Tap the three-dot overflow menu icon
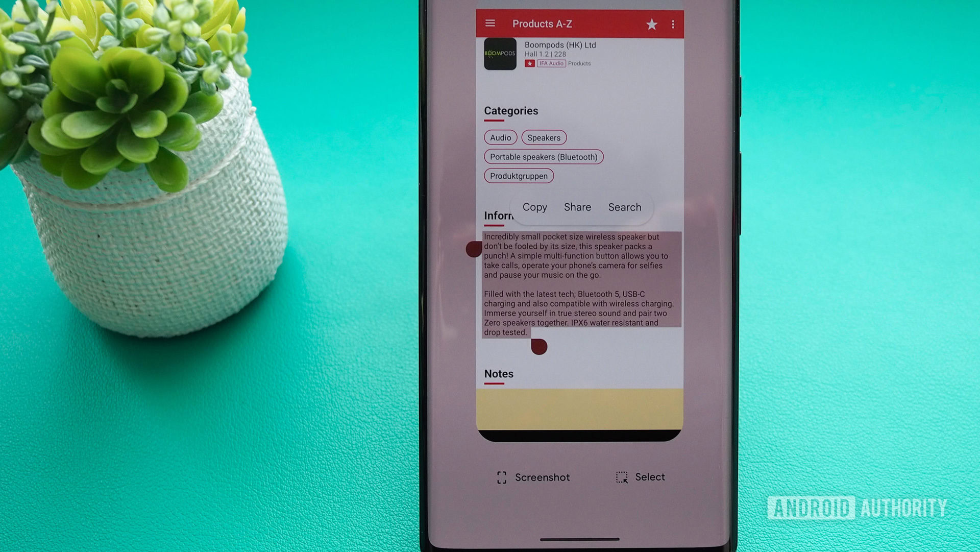The image size is (980, 552). point(673,23)
